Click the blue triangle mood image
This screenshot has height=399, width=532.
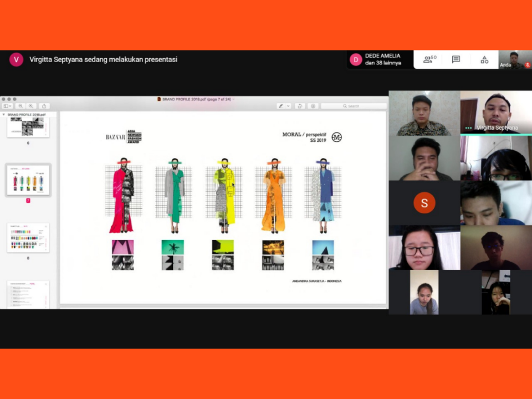click(323, 248)
